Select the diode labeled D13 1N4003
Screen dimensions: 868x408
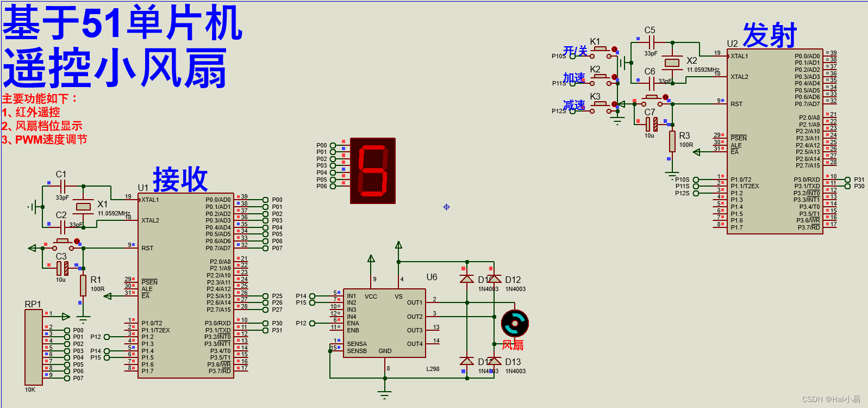pyautogui.click(x=494, y=361)
